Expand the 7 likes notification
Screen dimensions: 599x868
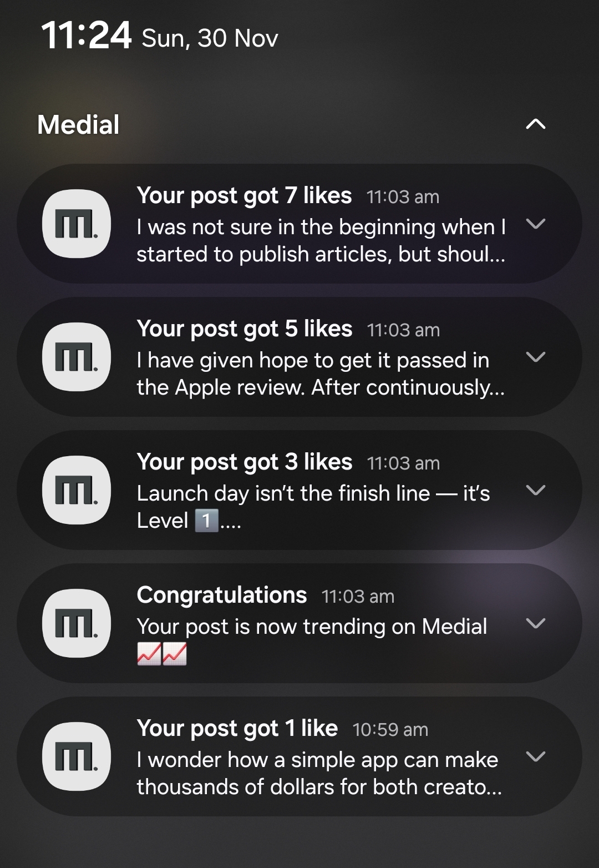click(x=535, y=224)
